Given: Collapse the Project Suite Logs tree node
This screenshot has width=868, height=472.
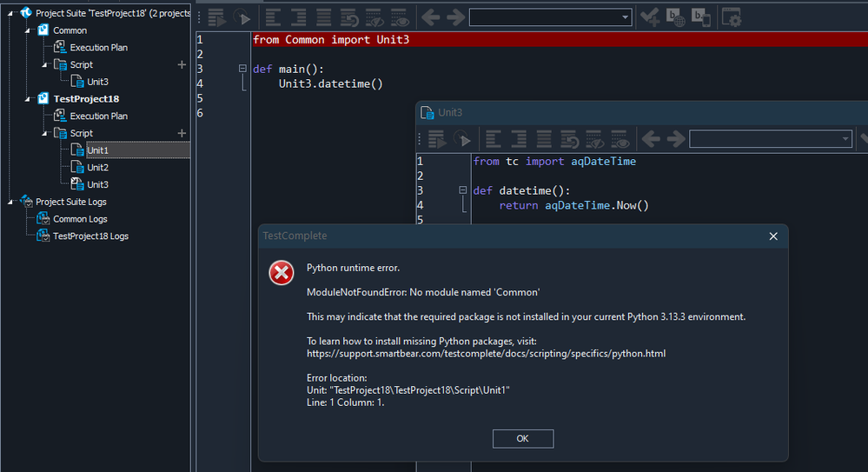Looking at the screenshot, I should 10,202.
